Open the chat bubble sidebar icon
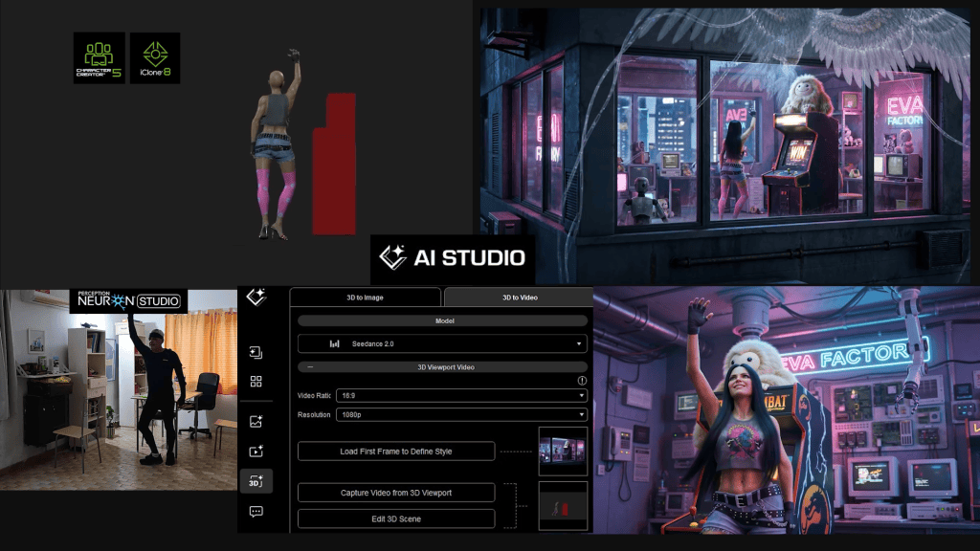This screenshot has width=980, height=551. tap(256, 512)
